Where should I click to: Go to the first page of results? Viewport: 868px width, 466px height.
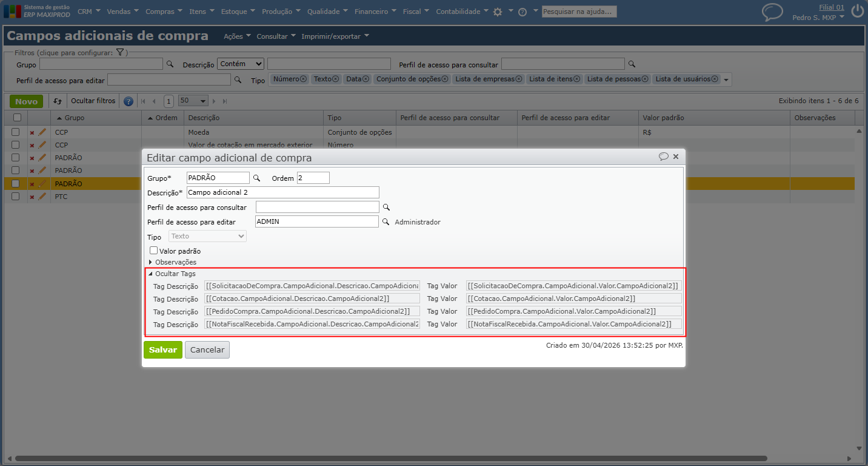pos(144,101)
